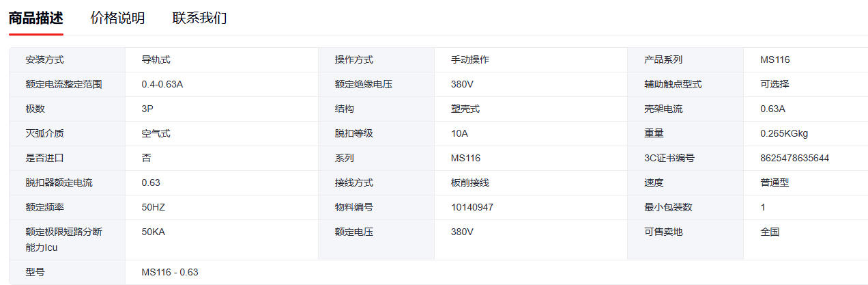Click the 安装方式 value 导轨式

point(156,60)
